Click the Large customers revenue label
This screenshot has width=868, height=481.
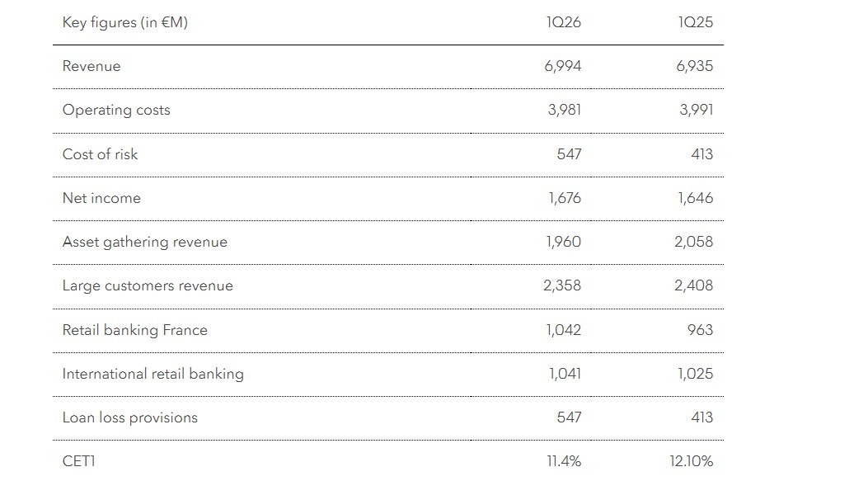(x=148, y=285)
